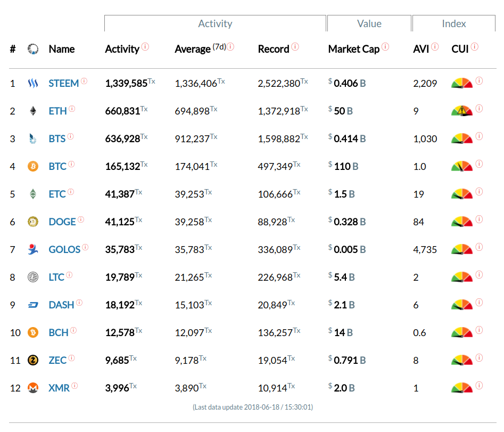Click the Ethereum diamond logo icon

coord(33,111)
